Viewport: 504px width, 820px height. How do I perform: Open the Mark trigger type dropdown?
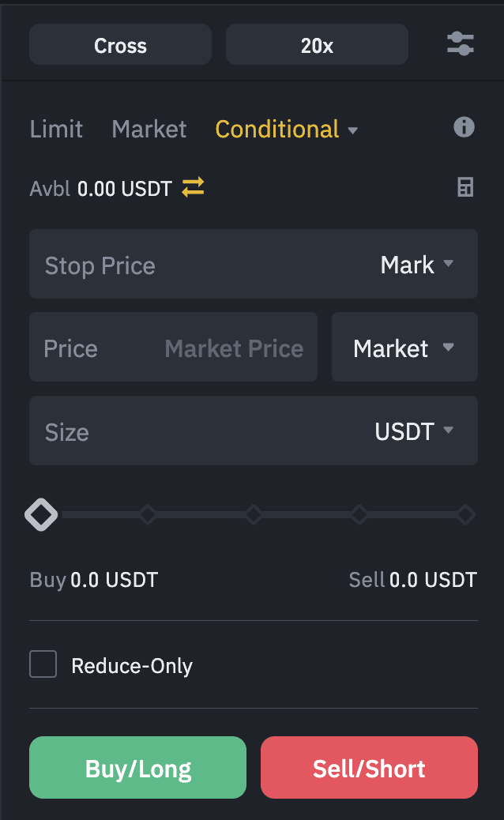coord(417,265)
